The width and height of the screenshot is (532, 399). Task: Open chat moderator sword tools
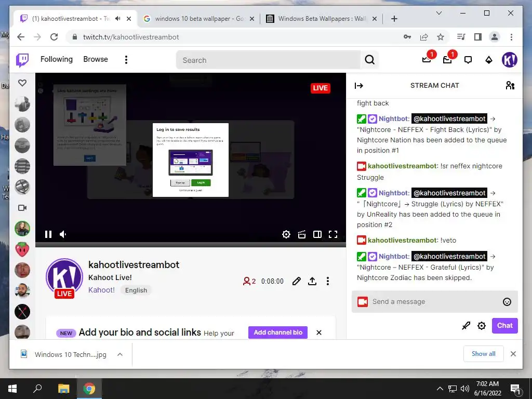click(x=466, y=326)
